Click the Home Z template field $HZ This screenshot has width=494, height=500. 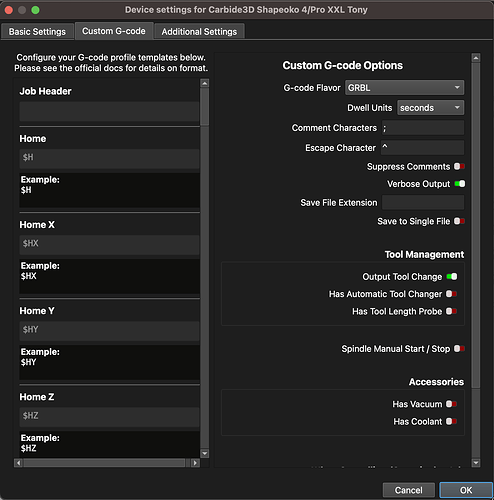pos(109,417)
